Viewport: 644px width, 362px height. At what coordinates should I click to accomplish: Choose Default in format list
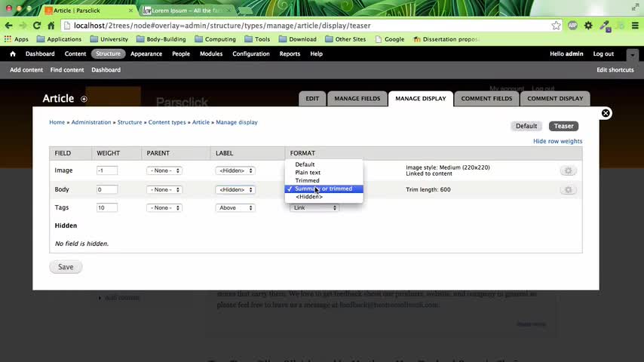coord(324,164)
